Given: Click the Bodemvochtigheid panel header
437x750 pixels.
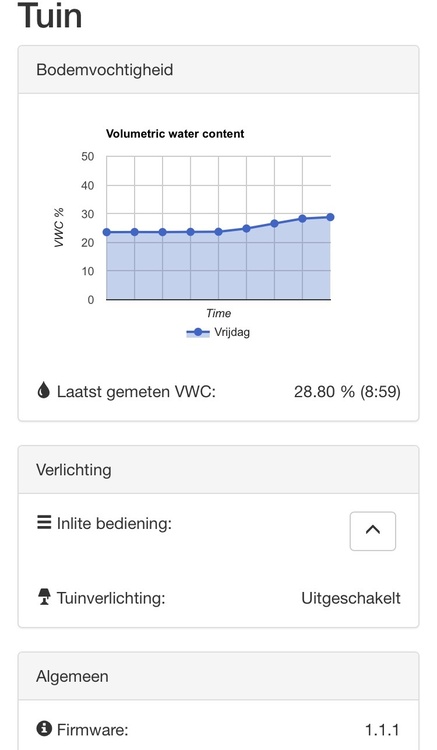Looking at the screenshot, I should click(218, 70).
